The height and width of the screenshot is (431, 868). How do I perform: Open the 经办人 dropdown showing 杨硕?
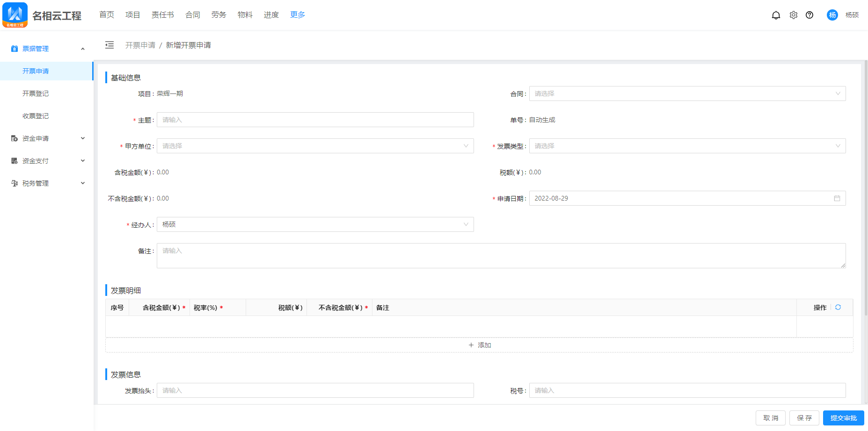click(x=315, y=224)
